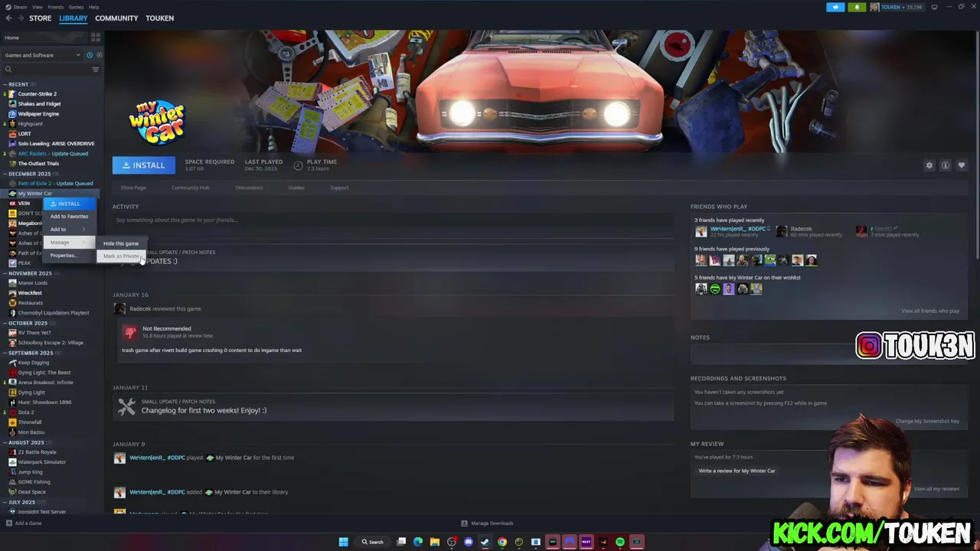
Task: Open the Support tab
Action: click(339, 187)
